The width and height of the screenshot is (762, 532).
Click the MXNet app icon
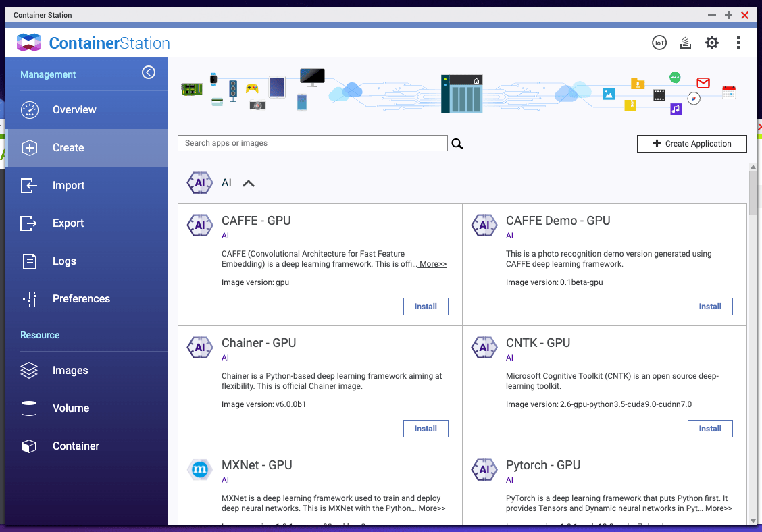tap(200, 469)
